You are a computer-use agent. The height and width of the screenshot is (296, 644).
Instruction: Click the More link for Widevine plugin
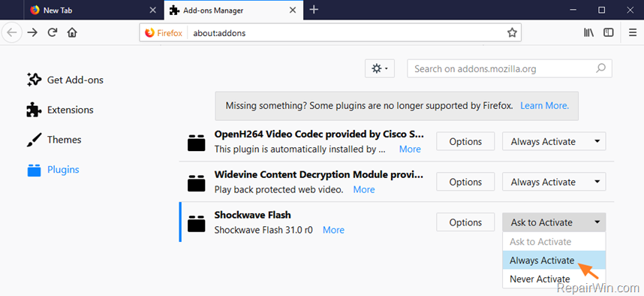[364, 189]
